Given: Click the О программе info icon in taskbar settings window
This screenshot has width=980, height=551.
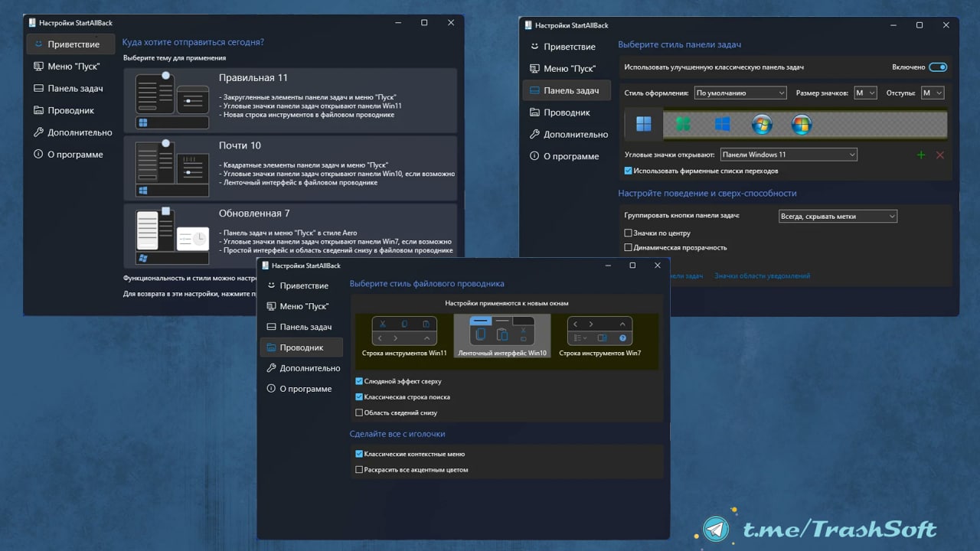Looking at the screenshot, I should click(x=534, y=156).
